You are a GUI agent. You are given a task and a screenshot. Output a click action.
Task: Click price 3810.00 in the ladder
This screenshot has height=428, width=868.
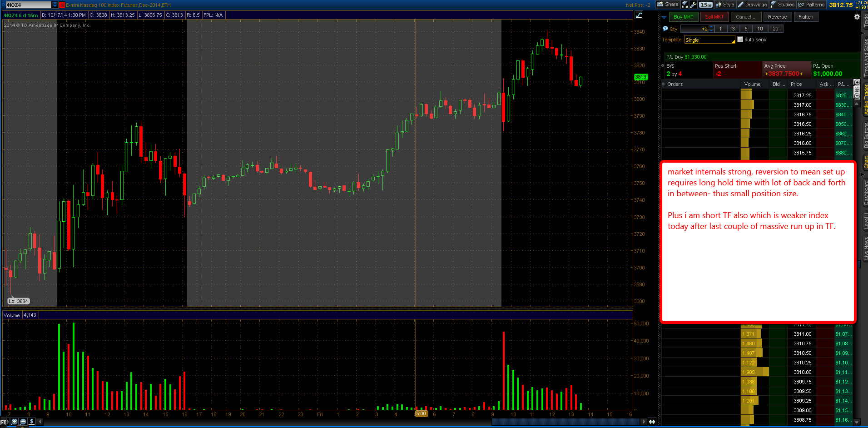pos(802,372)
